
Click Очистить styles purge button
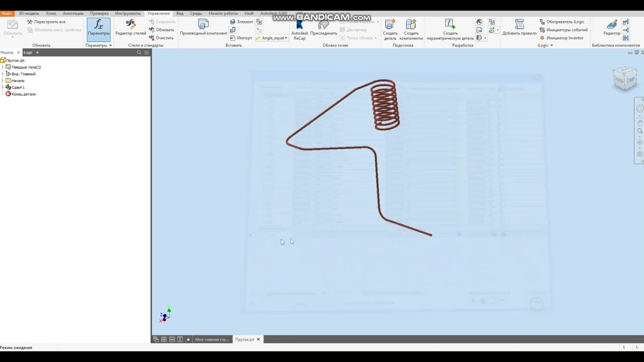coord(161,38)
